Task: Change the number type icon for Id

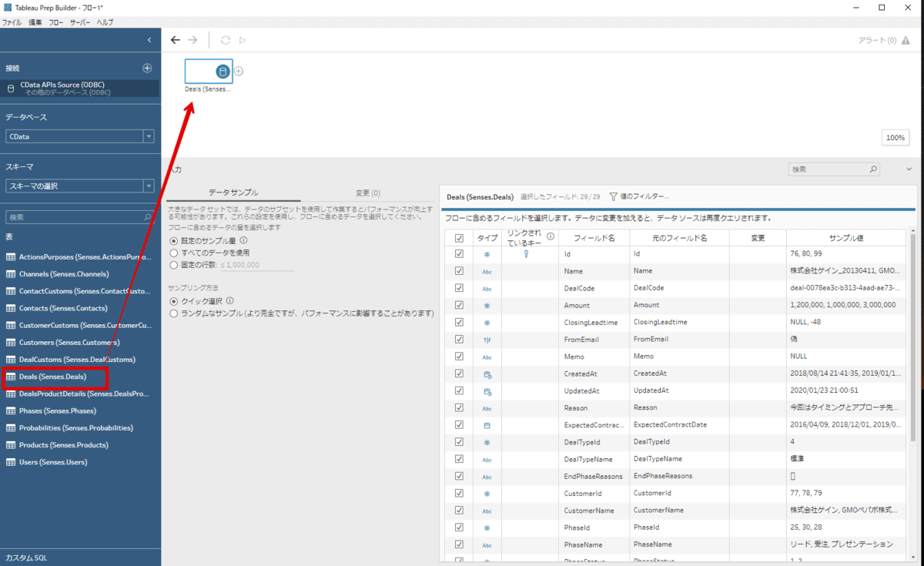Action: tap(487, 254)
